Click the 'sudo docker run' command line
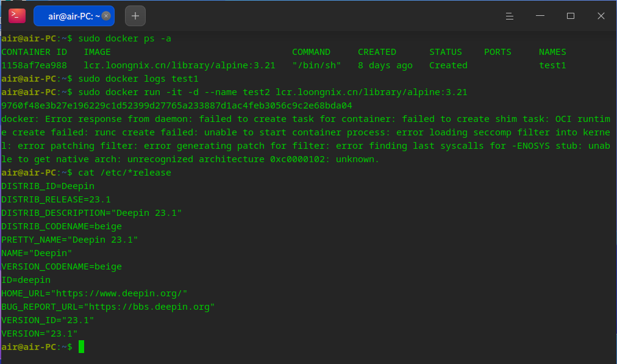This screenshot has height=364, width=617. [x=273, y=92]
